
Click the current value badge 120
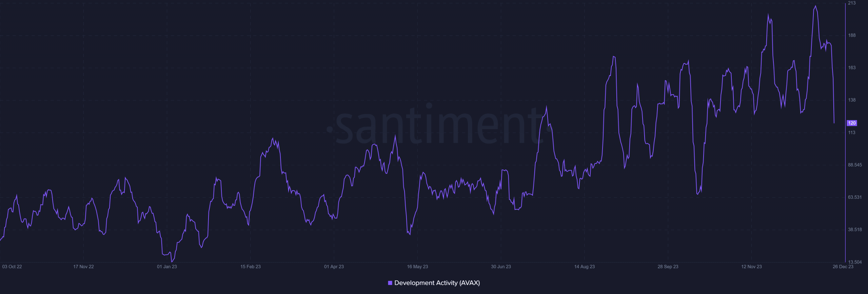852,123
